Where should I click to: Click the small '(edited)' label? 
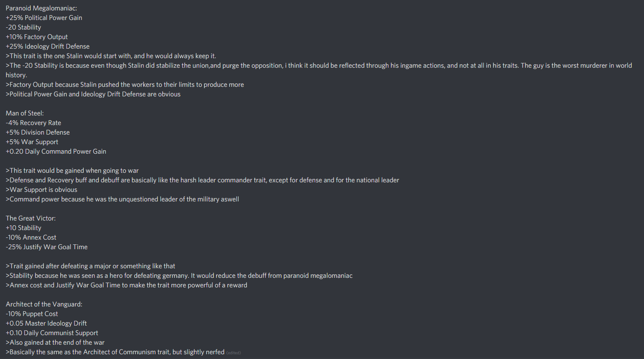point(233,353)
